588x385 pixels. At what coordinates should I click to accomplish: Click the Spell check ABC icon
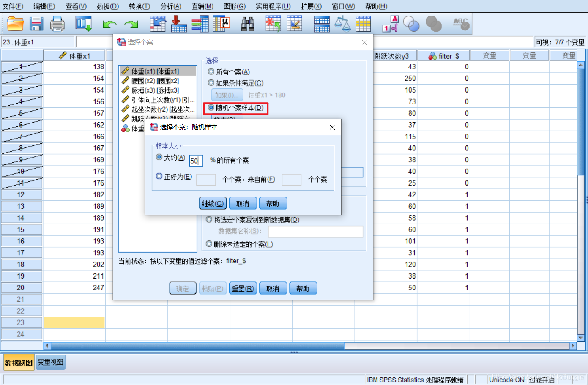click(x=461, y=24)
